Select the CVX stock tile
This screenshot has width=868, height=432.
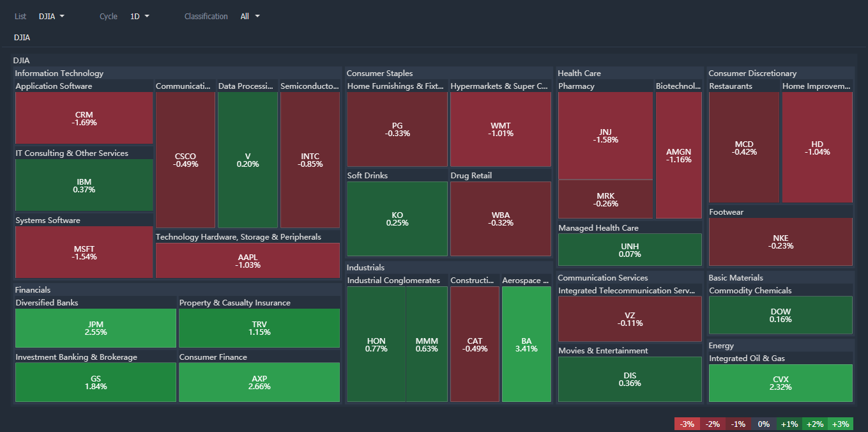point(780,383)
